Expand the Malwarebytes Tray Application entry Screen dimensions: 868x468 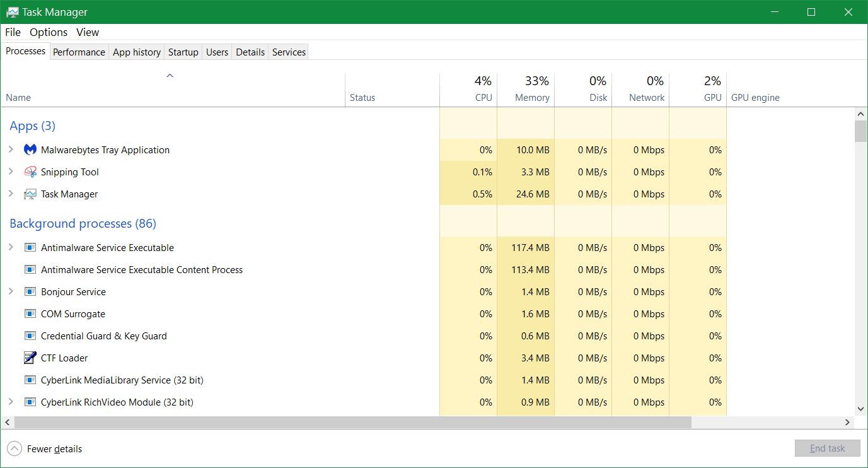point(11,150)
